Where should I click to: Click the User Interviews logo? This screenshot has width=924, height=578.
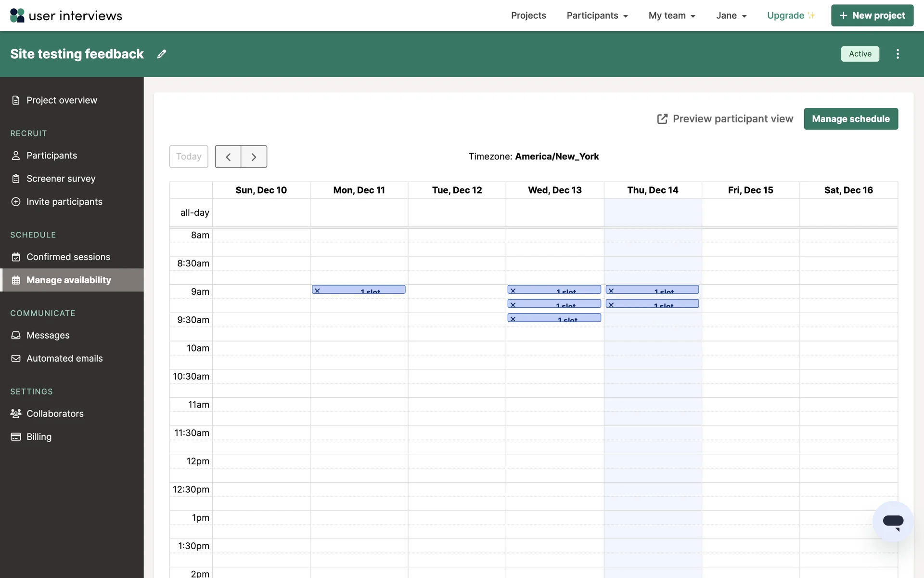[x=66, y=15]
